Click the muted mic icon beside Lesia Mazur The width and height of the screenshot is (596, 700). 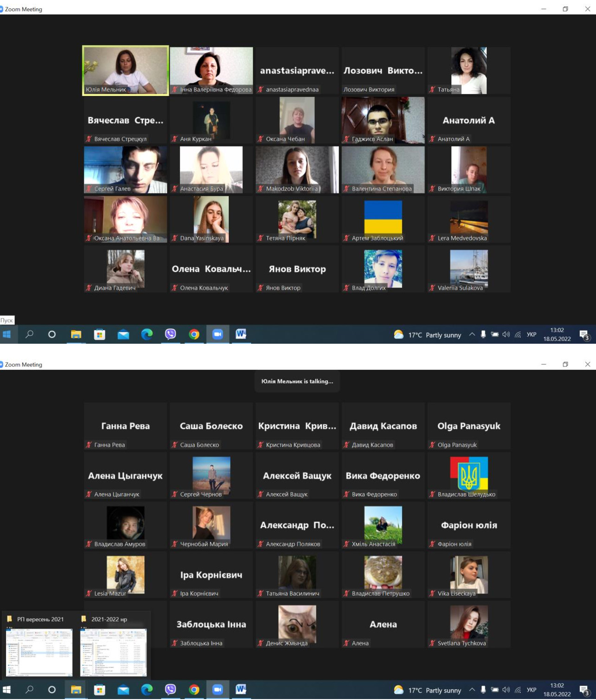pyautogui.click(x=89, y=593)
